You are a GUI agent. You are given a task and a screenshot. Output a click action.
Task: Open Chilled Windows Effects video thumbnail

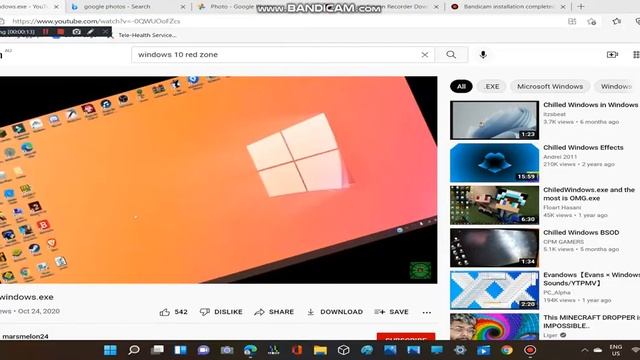[x=494, y=162]
